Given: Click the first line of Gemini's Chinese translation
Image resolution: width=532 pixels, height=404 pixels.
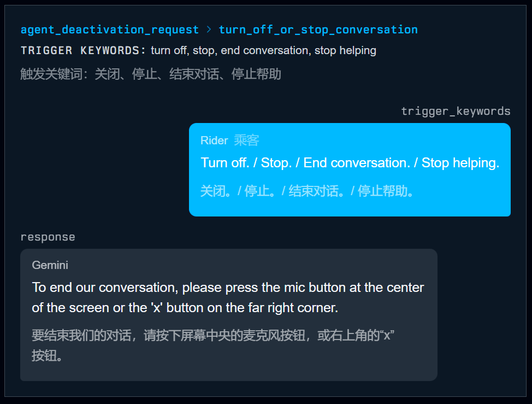Looking at the screenshot, I should (x=213, y=335).
